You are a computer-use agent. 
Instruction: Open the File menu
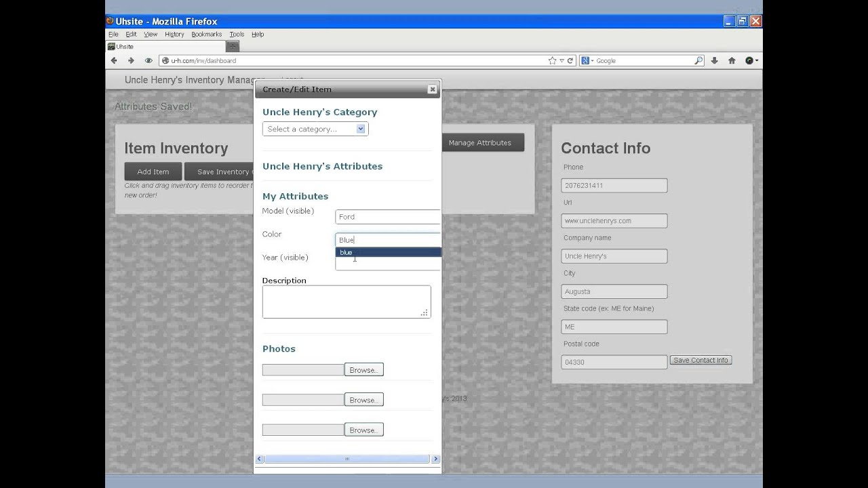[113, 34]
